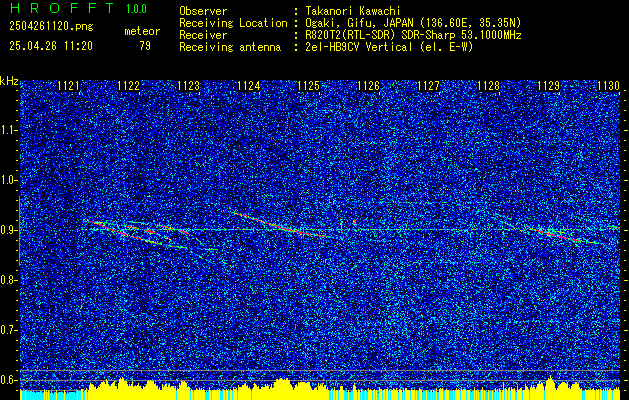Click the kHz axis unit label
The width and height of the screenshot is (629, 400).
tap(9, 81)
